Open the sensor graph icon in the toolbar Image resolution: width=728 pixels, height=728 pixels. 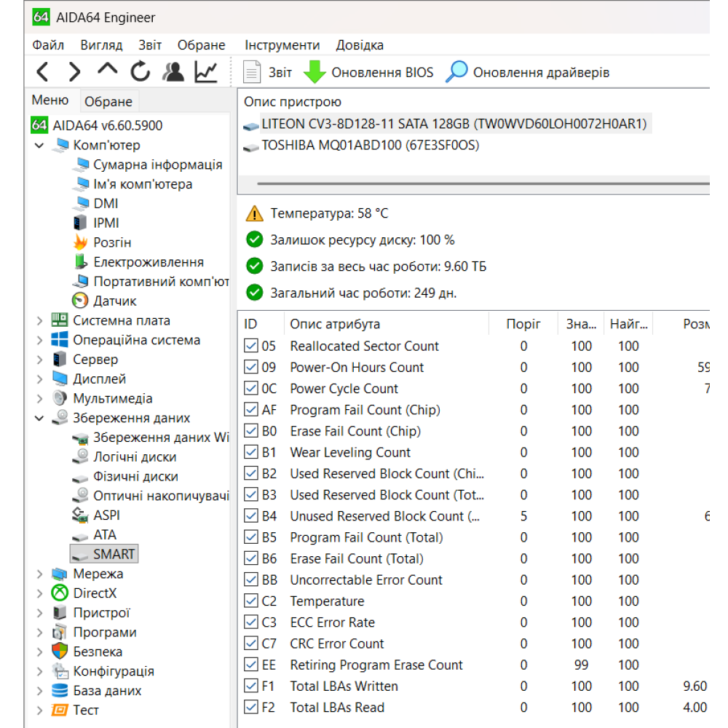pyautogui.click(x=205, y=71)
